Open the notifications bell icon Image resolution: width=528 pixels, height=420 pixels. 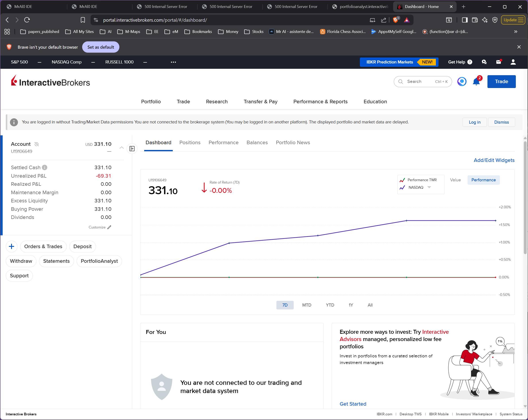pyautogui.click(x=476, y=82)
